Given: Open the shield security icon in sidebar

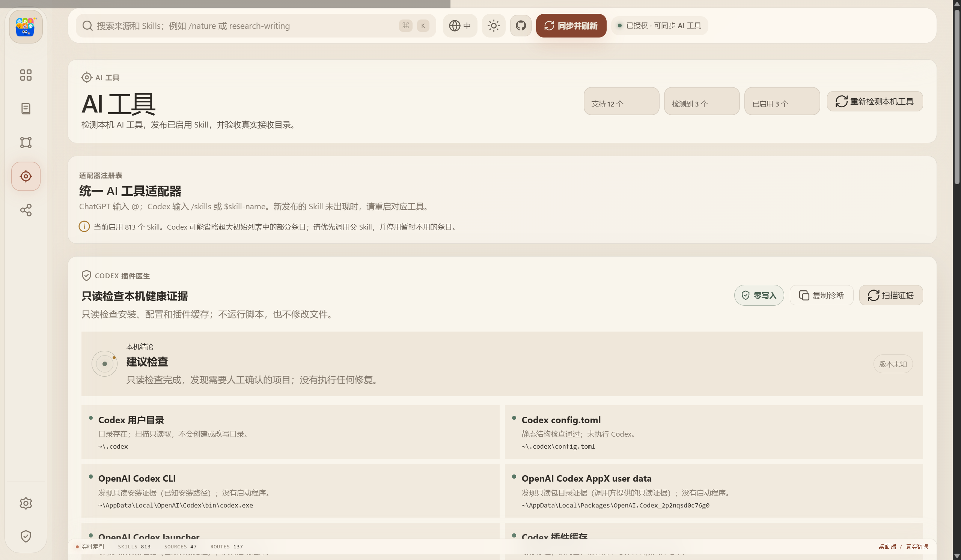Looking at the screenshot, I should [x=26, y=536].
